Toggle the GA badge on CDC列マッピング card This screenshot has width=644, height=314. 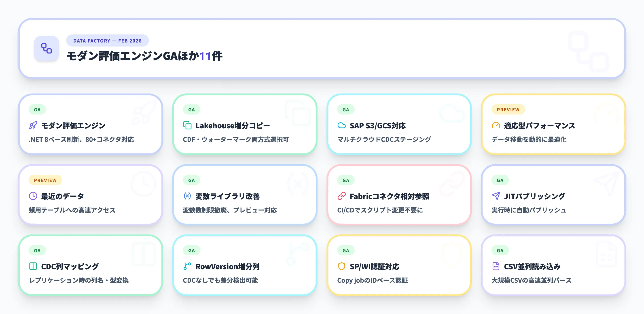pos(37,250)
